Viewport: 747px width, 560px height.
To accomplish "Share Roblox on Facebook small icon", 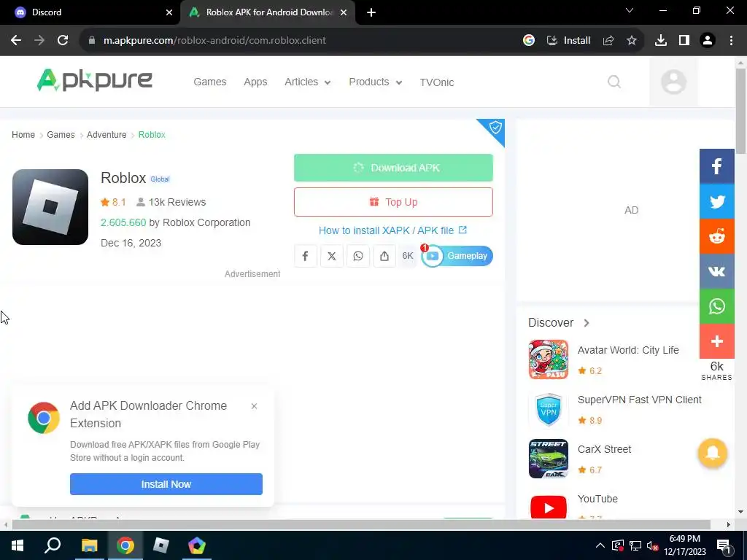I will pos(306,256).
